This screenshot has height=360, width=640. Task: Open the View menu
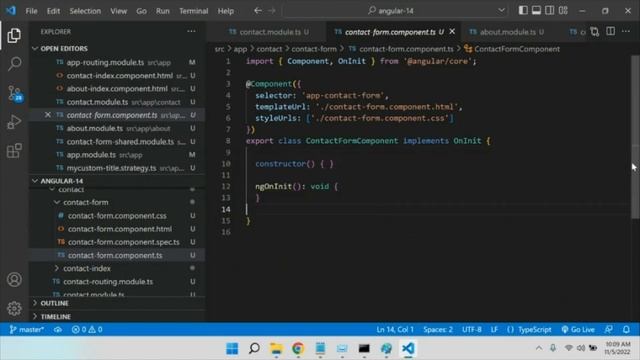pyautogui.click(x=118, y=11)
